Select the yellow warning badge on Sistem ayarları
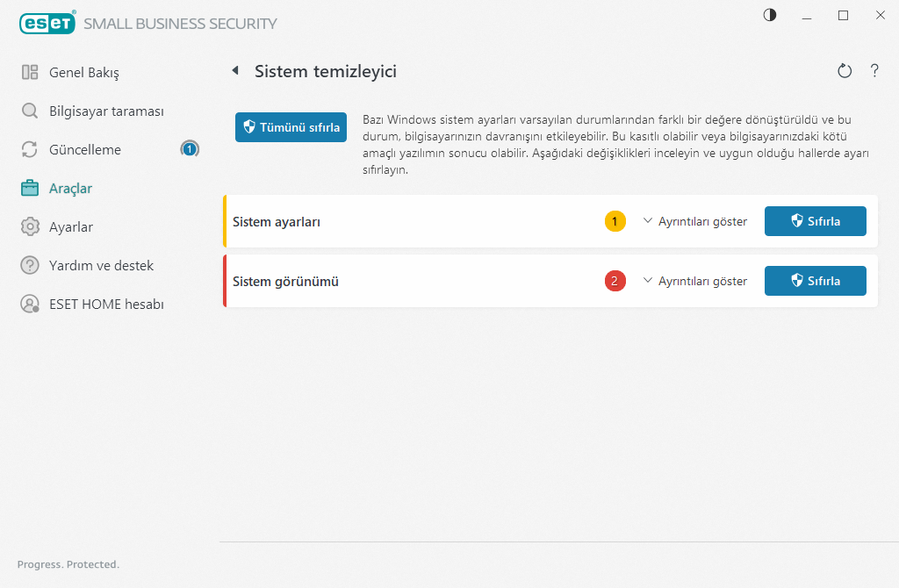 pyautogui.click(x=615, y=221)
